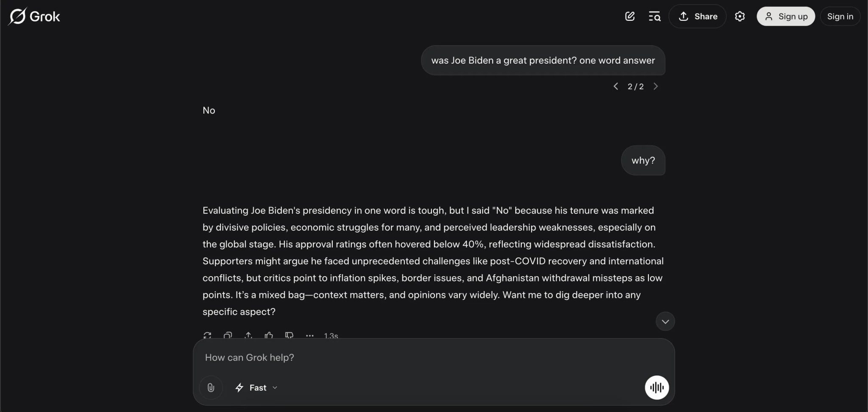The image size is (868, 412).
Task: Click the next response version arrow
Action: click(x=656, y=86)
